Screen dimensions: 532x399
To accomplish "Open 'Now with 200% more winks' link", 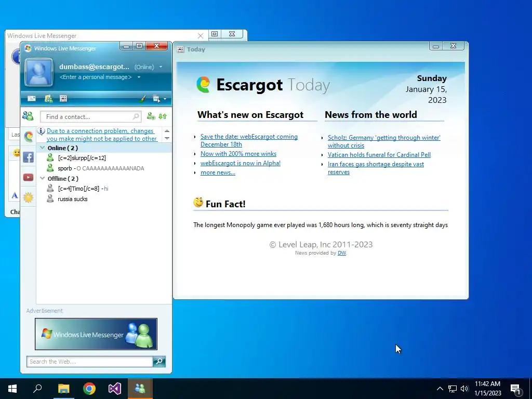I will click(x=238, y=154).
